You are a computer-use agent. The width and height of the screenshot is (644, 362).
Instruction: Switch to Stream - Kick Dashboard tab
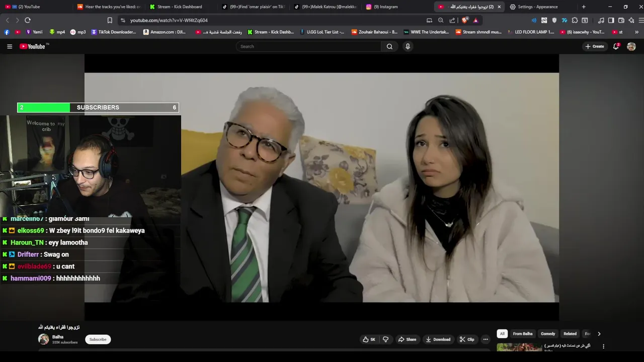181,7
